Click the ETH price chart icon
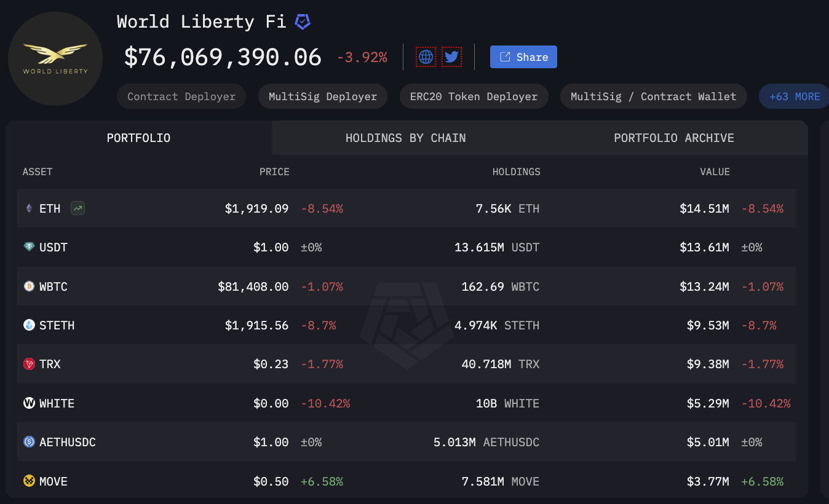This screenshot has width=829, height=504. (77, 208)
